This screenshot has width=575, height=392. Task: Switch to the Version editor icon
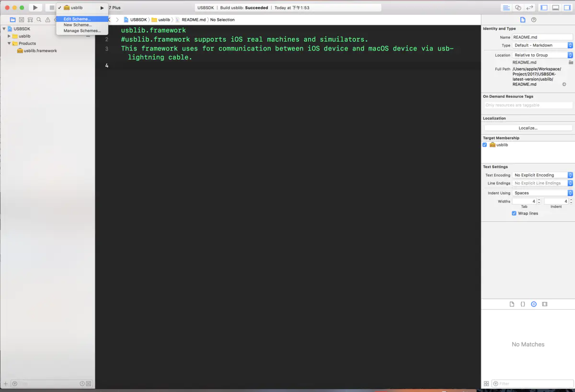(x=530, y=8)
